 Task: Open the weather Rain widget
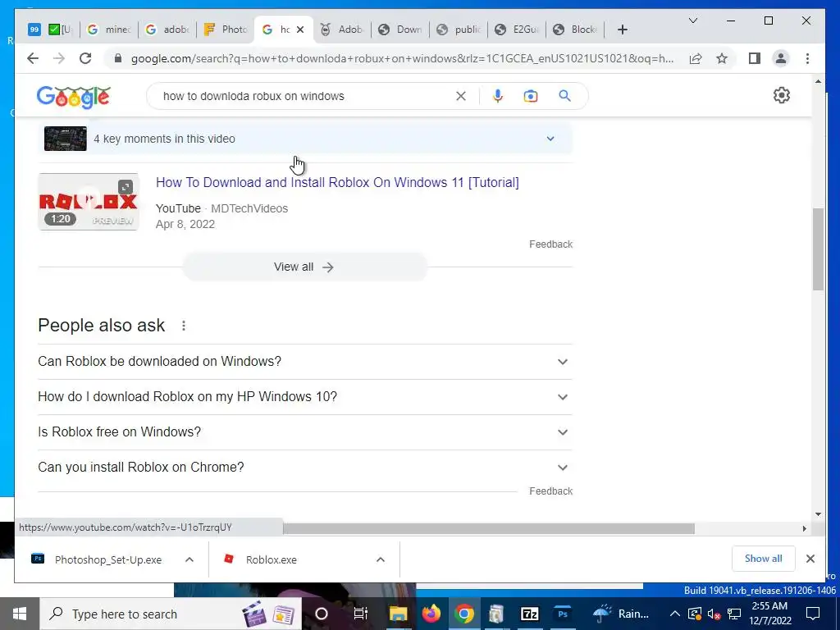(x=622, y=614)
